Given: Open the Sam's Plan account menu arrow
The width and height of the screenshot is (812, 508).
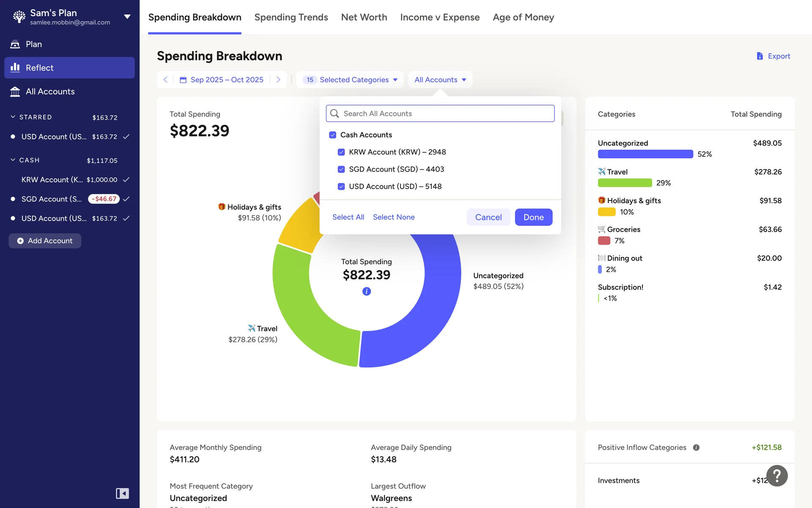Looking at the screenshot, I should (127, 17).
